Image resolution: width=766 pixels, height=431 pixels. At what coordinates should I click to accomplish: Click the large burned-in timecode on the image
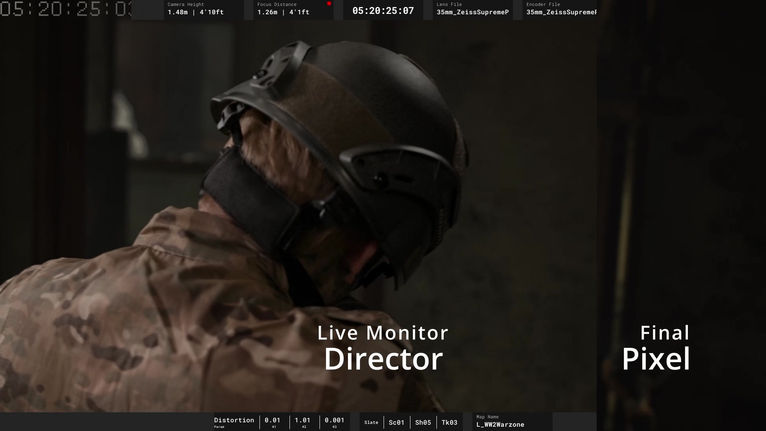pos(66,9)
